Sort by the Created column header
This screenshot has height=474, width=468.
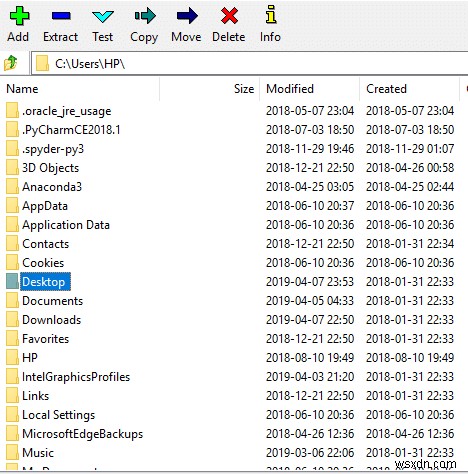click(386, 89)
